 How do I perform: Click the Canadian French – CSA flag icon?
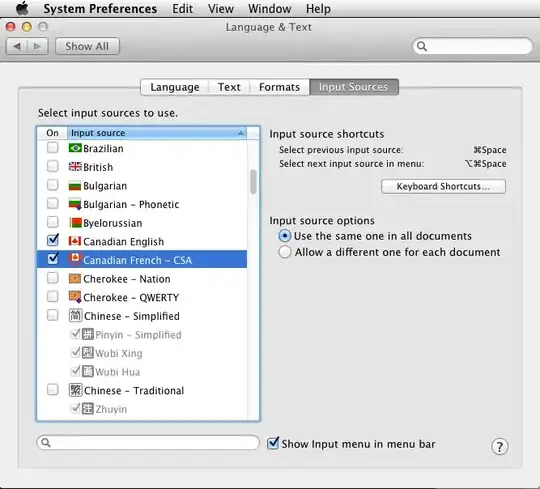point(75,259)
